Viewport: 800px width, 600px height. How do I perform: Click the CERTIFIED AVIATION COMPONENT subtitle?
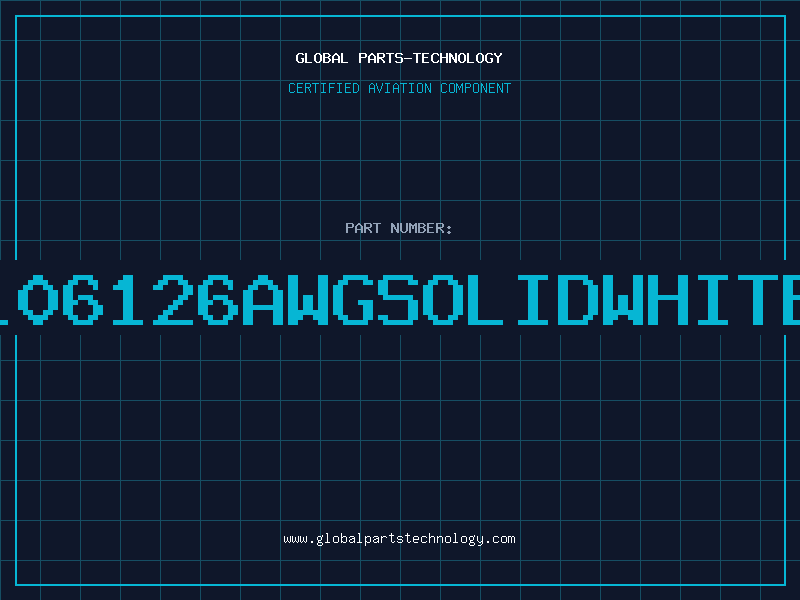(x=399, y=88)
